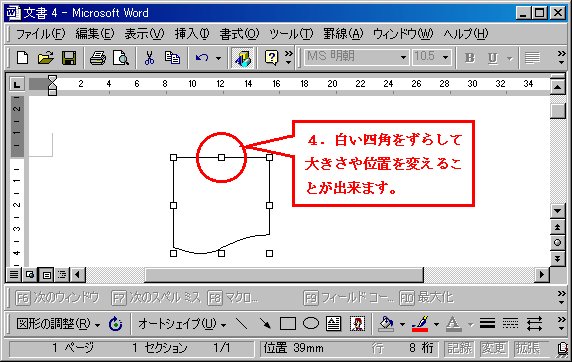Open Fill Color paint bucket arrow

click(402, 324)
